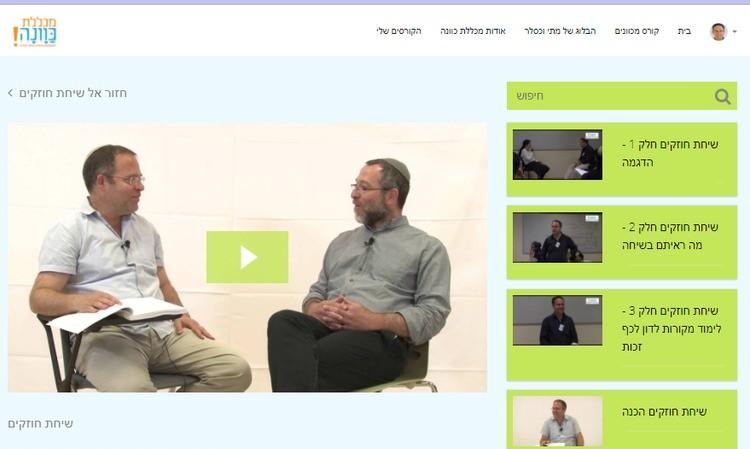Expand the dropdown arrow beside user avatar

click(x=735, y=32)
